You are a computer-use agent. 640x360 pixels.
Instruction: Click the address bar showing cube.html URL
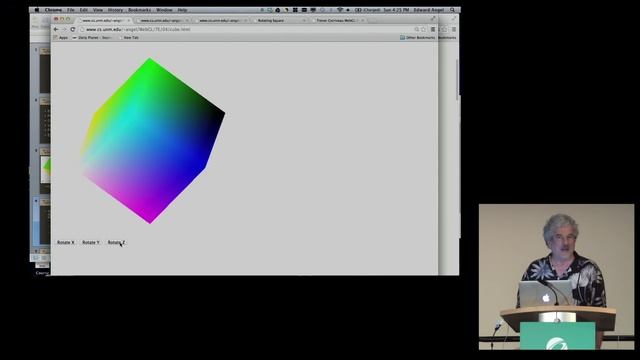(253, 29)
